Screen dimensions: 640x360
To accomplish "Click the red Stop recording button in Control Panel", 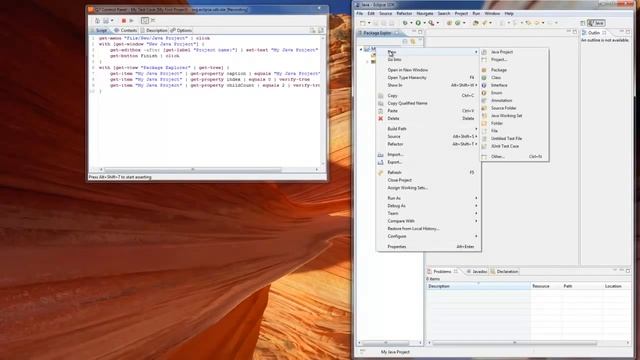I will 124,20.
